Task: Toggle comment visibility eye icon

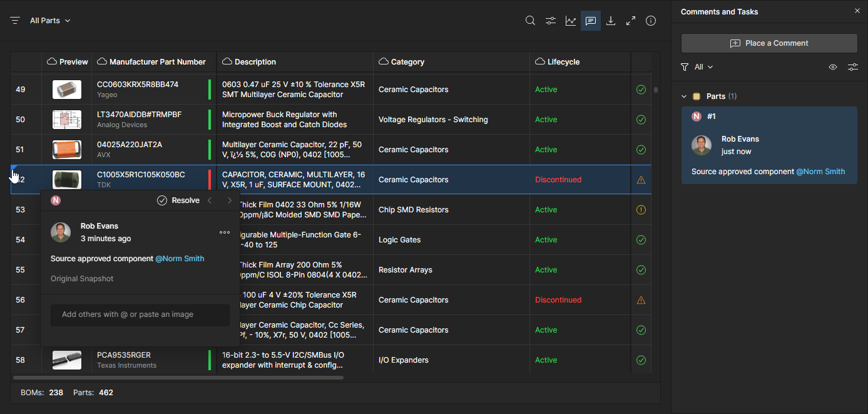Action: (x=832, y=67)
